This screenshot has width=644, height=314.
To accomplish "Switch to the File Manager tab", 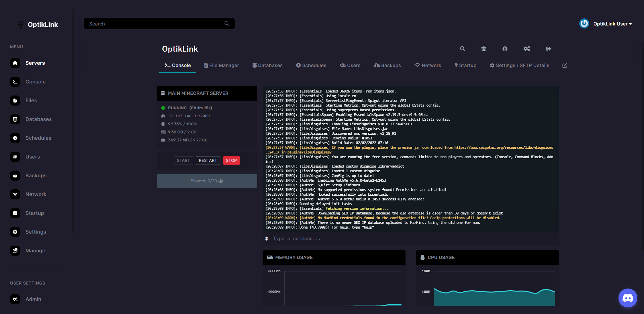I will click(221, 65).
